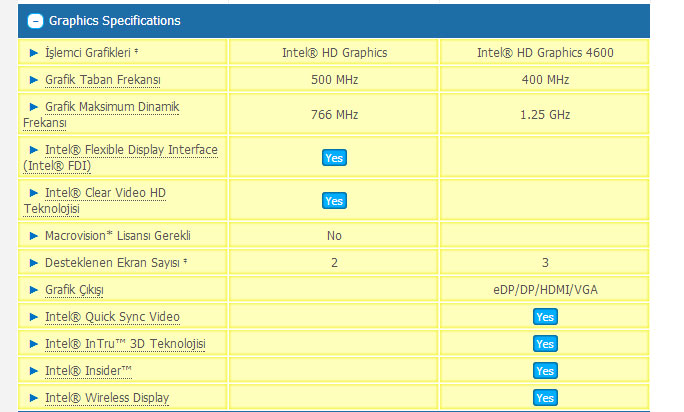The height and width of the screenshot is (412, 684).
Task: Select the No value for Macrovision
Action: tap(334, 236)
